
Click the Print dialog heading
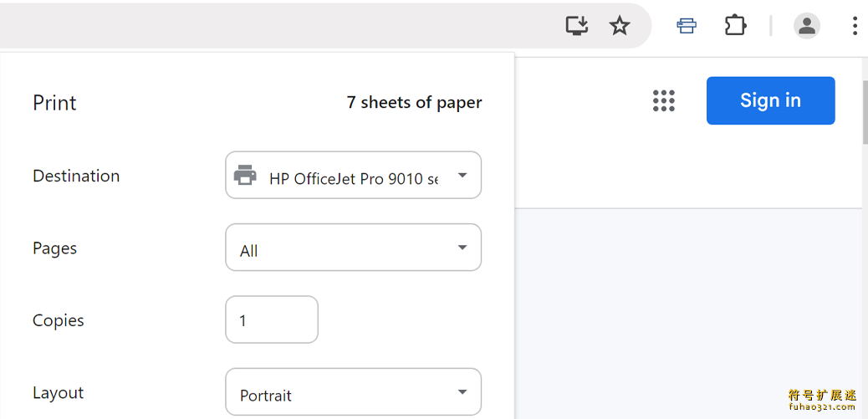[54, 103]
